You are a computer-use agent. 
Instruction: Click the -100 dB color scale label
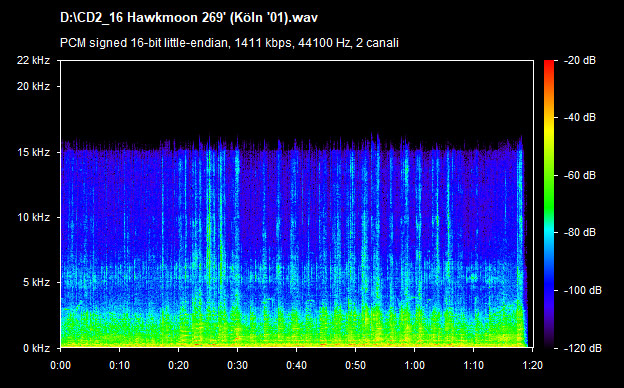pos(583,291)
